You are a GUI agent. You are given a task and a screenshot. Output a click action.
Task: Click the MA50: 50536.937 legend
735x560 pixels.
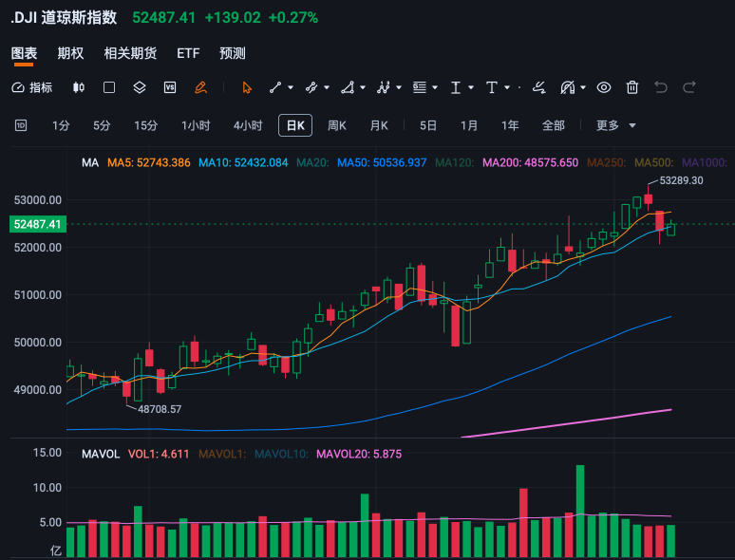coord(382,163)
